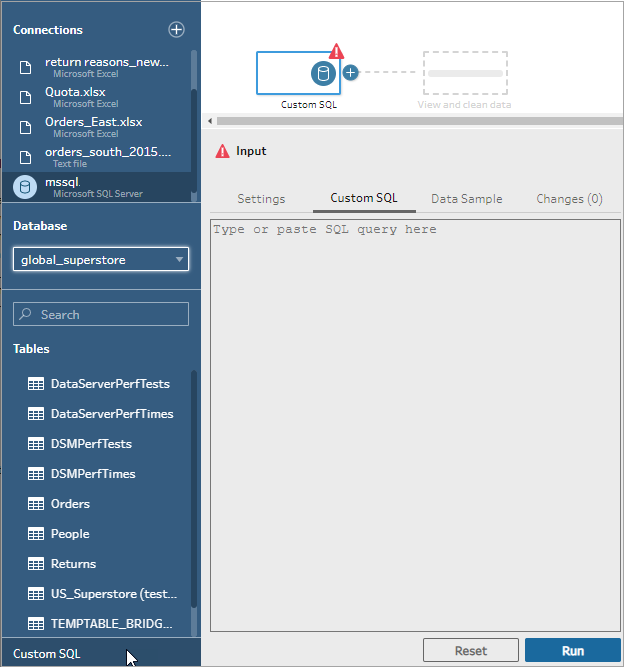Click the database icon in Custom SQL step
This screenshot has width=624, height=667.
323,74
